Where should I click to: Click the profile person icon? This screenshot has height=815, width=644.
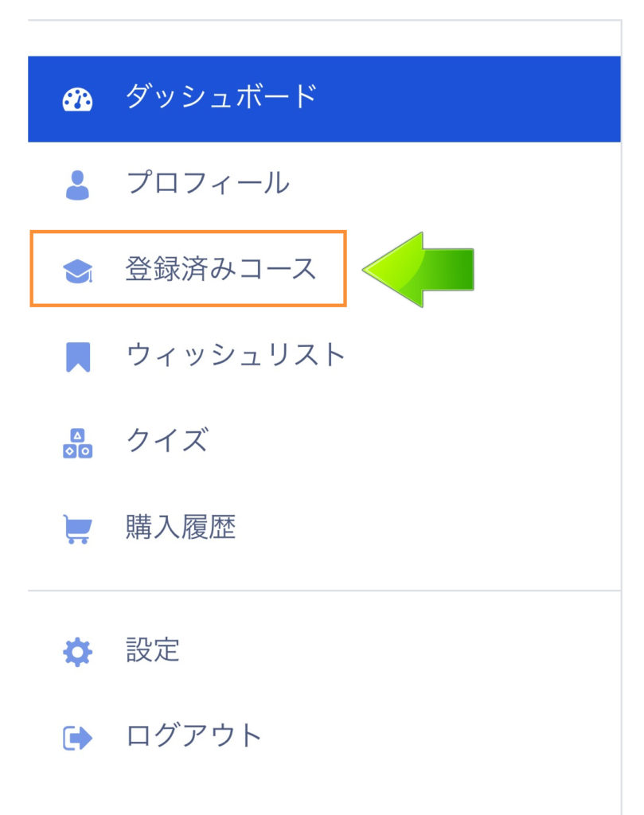[77, 185]
